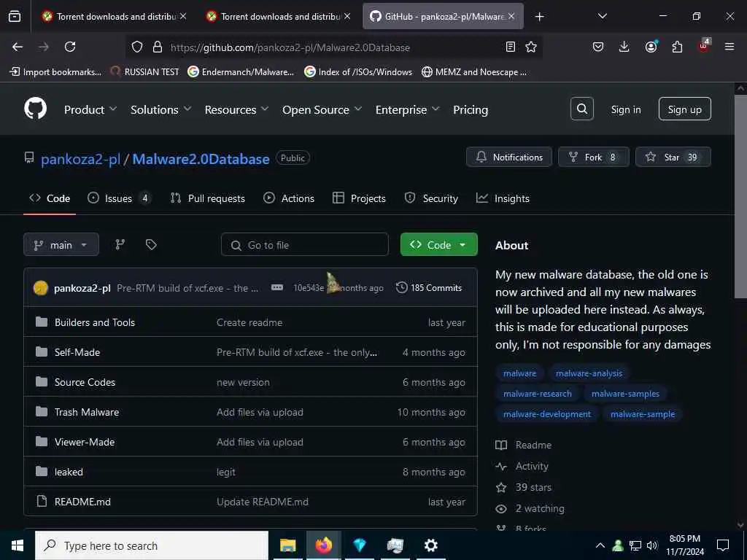Open the GitHub search icon
The image size is (747, 560).
pyautogui.click(x=581, y=109)
